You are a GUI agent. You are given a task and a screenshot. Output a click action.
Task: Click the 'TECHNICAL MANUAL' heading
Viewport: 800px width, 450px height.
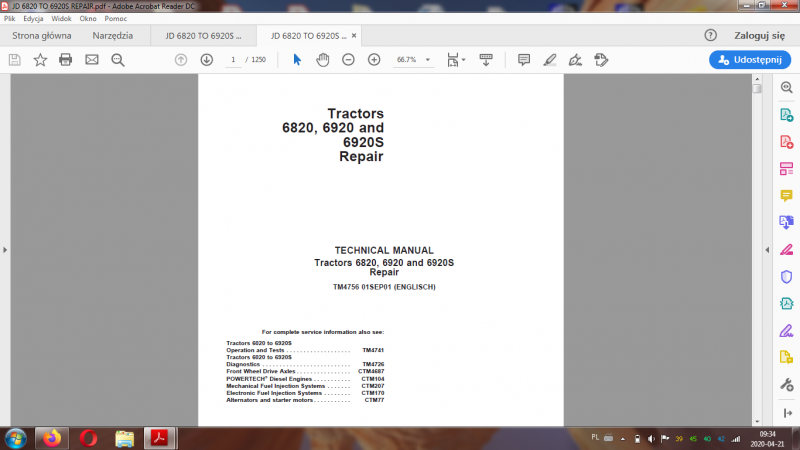click(x=384, y=250)
